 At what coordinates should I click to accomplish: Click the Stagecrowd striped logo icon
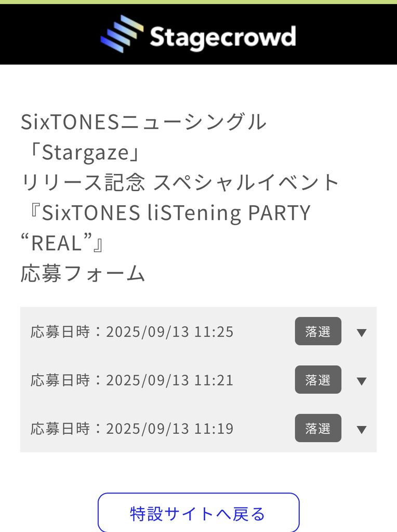tap(122, 35)
